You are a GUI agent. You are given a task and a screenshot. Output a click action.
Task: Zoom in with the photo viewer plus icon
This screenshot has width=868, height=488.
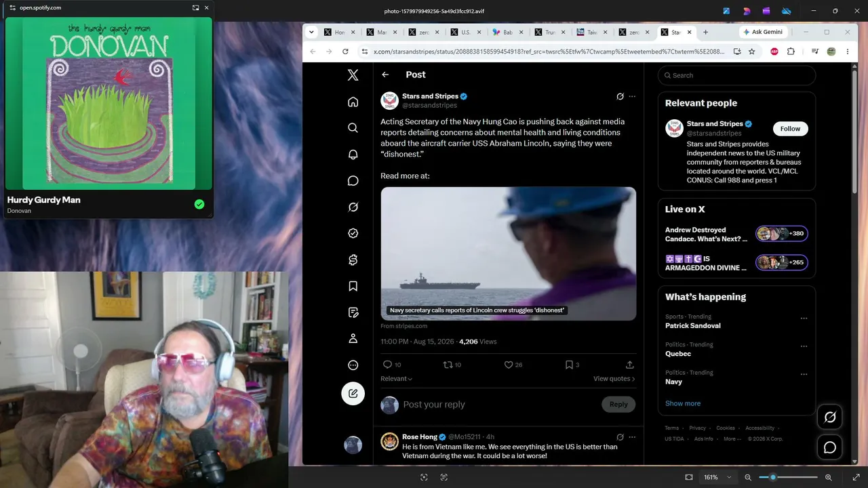[x=828, y=477]
